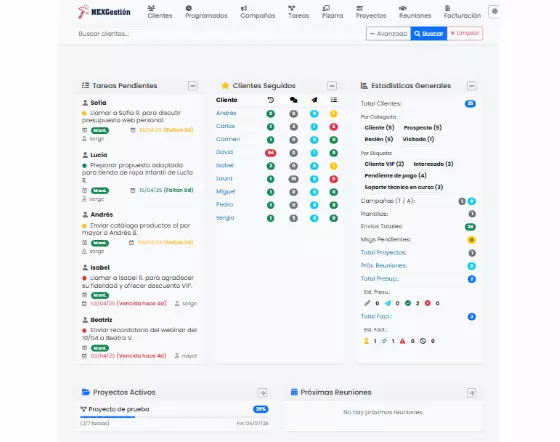Expand the Avanzado search options
The image size is (560, 442).
tap(388, 34)
